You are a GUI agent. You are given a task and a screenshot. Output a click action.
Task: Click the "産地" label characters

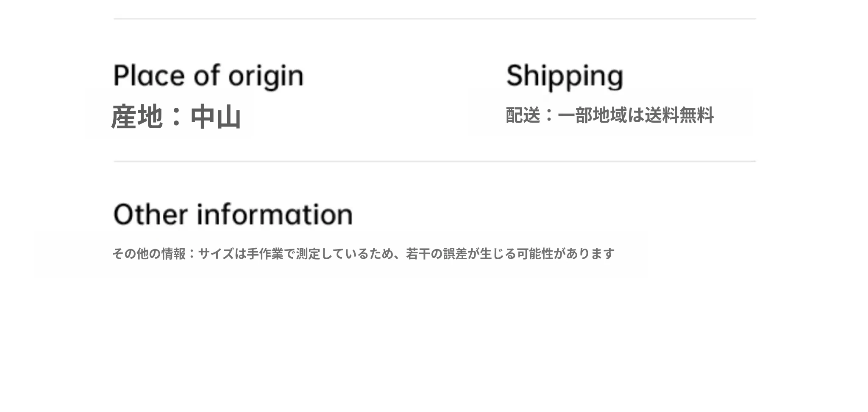click(x=136, y=117)
